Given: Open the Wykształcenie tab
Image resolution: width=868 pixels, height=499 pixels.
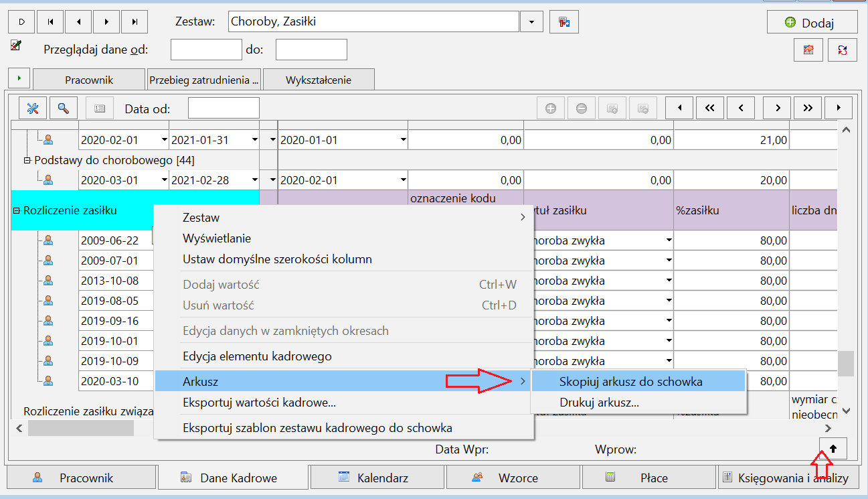Looking at the screenshot, I should pos(319,80).
